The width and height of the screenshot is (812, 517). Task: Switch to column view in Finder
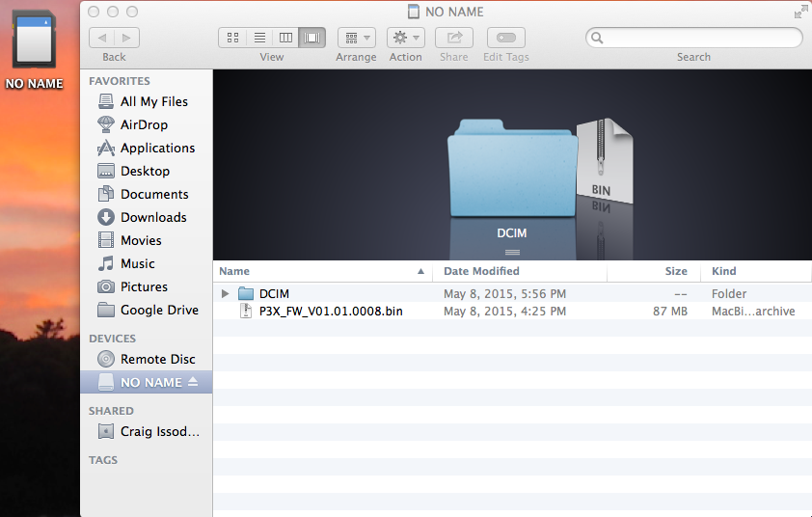(285, 38)
